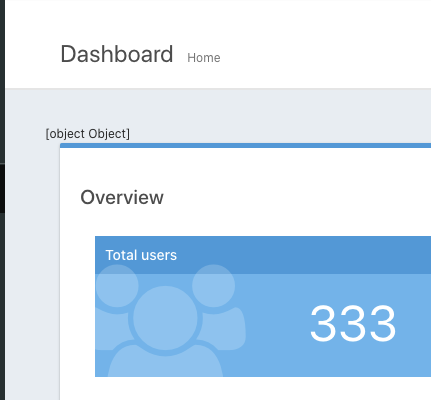The height and width of the screenshot is (400, 431).
Task: Click the black segment in the left sidebar strip
Action: point(2,188)
